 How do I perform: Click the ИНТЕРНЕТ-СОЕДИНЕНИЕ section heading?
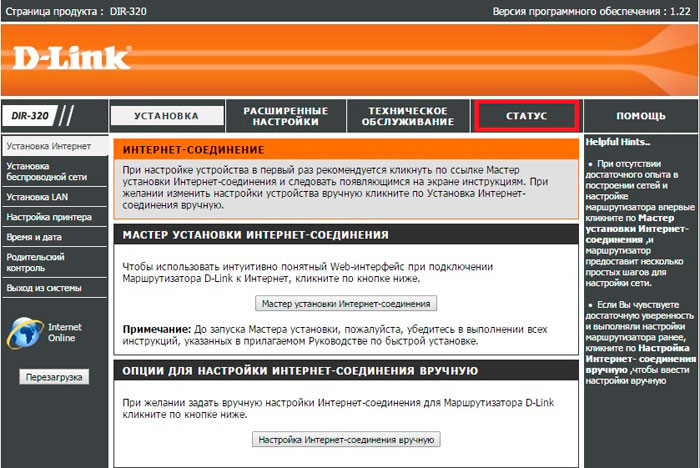tap(193, 150)
